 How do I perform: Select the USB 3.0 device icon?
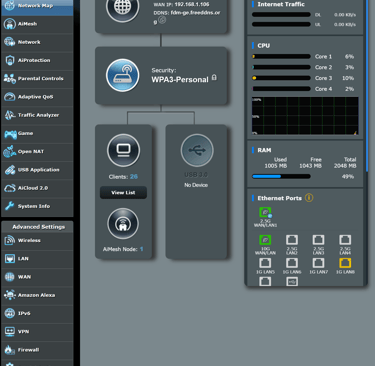(x=197, y=150)
